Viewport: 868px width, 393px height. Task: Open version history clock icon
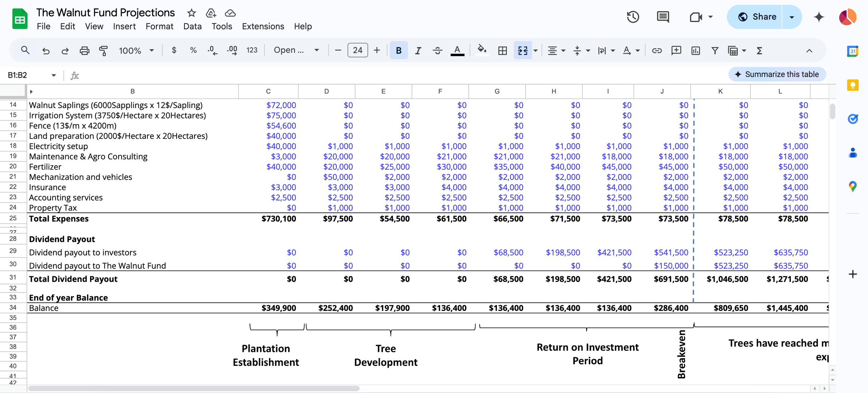coord(633,17)
